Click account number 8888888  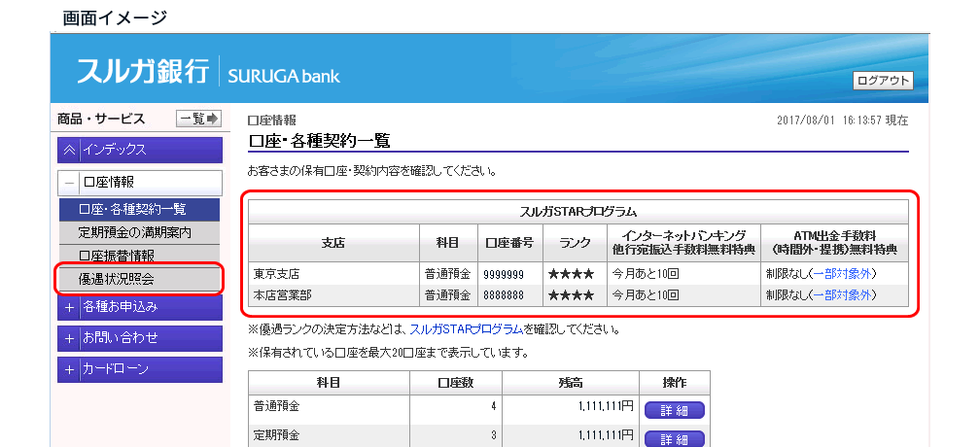[504, 296]
